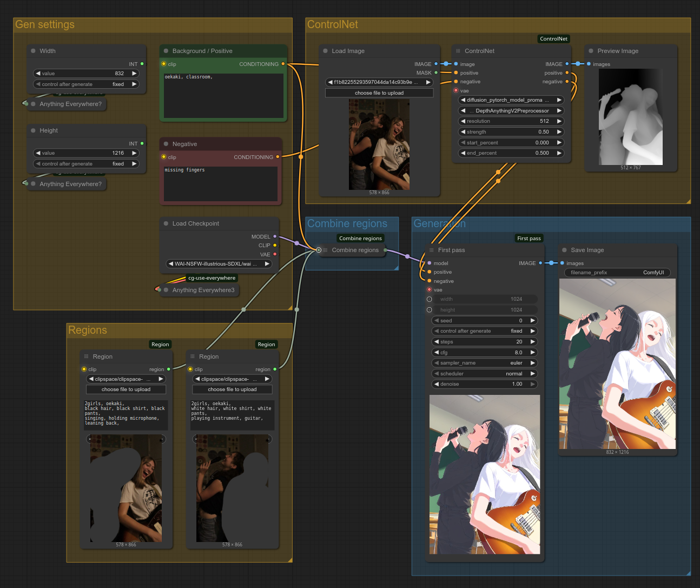Click the grid icon on the First pass node title
This screenshot has height=588, width=700.
pyautogui.click(x=432, y=250)
